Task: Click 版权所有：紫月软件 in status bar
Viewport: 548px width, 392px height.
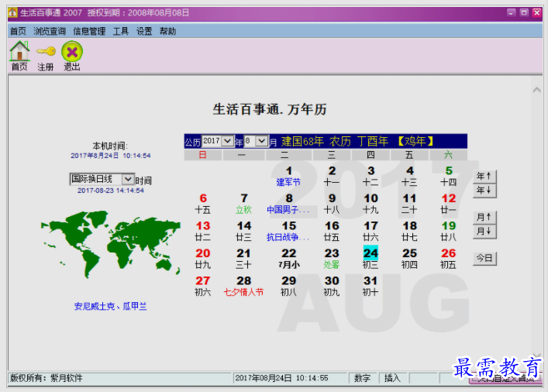Action: pyautogui.click(x=47, y=378)
